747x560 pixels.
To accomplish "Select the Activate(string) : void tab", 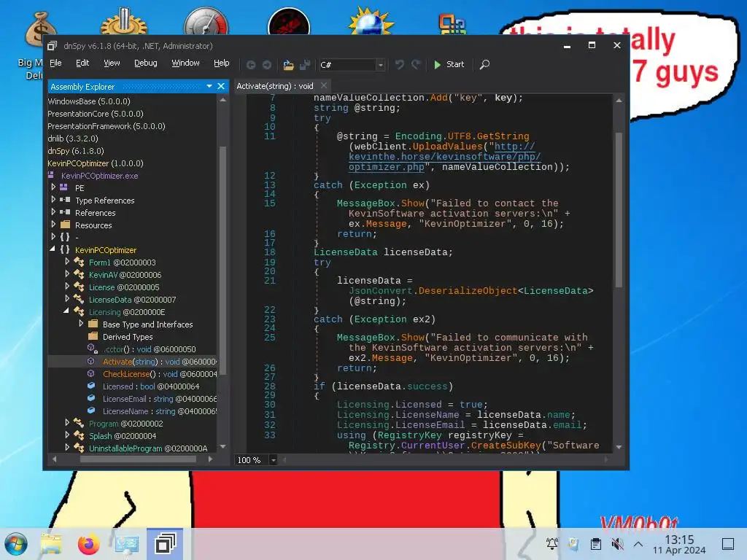I will (x=275, y=86).
